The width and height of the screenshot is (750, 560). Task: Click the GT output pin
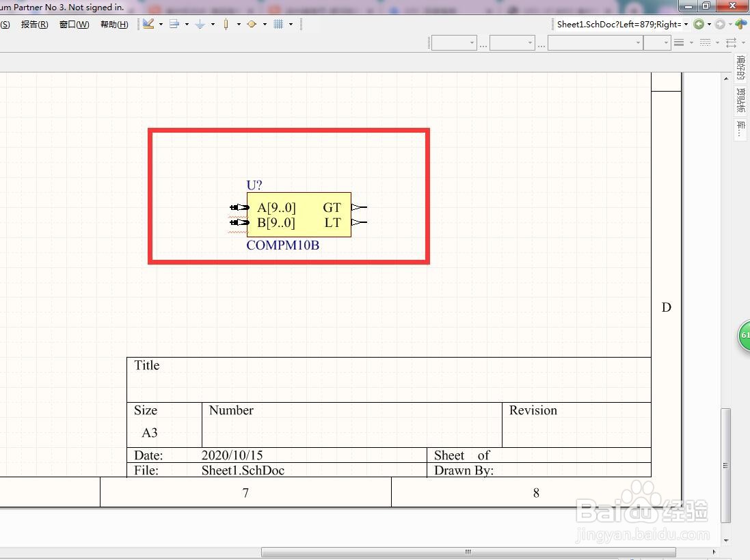[x=359, y=207]
